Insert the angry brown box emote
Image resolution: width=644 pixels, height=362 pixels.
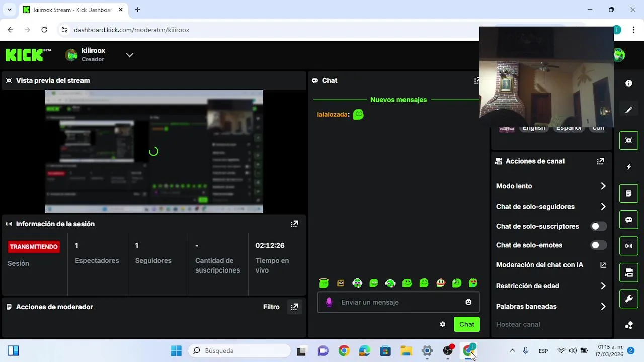coord(341,283)
